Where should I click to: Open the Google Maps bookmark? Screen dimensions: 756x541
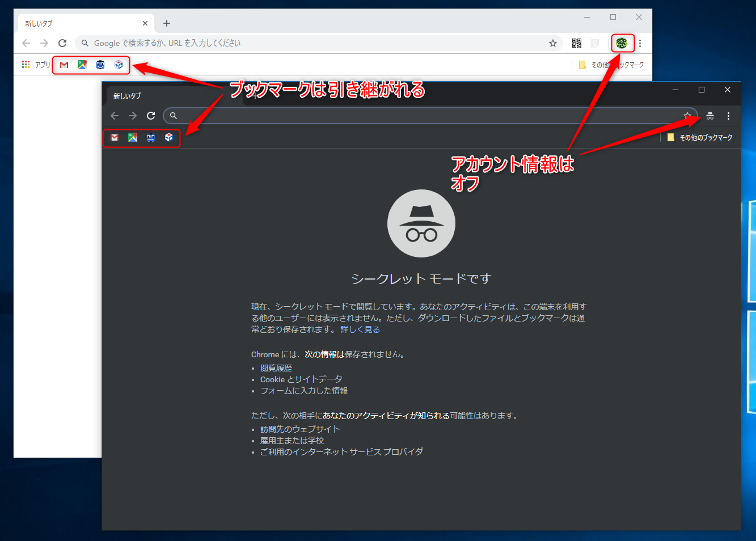[82, 65]
